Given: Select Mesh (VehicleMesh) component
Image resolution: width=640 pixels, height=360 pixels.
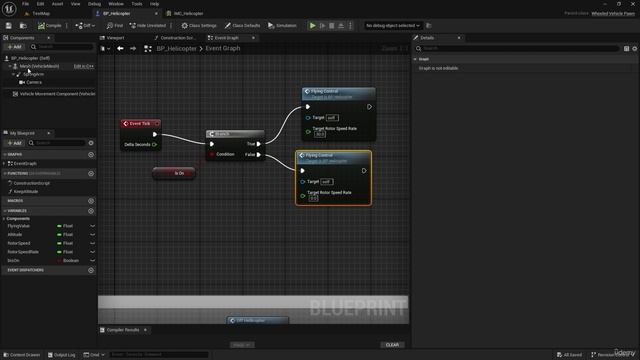Looking at the screenshot, I should (39, 66).
